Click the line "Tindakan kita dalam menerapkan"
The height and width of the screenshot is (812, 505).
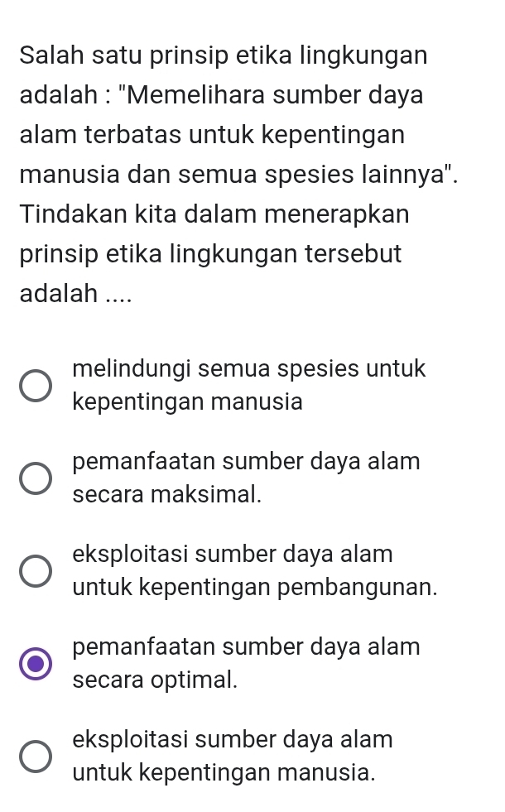(214, 214)
